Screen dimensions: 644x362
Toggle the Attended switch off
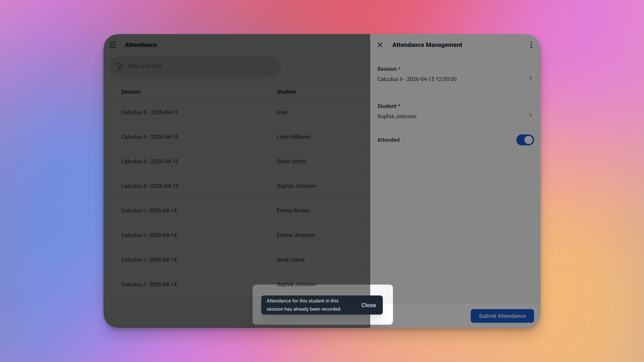coord(525,140)
